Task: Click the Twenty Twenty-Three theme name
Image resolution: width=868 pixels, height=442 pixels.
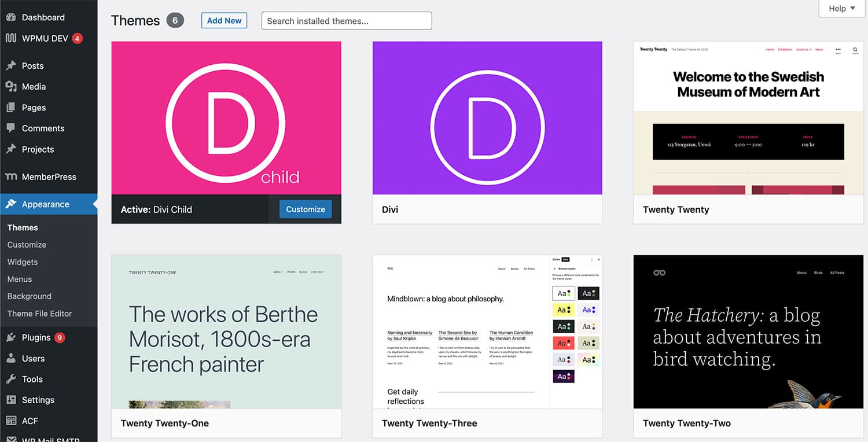Action: (x=429, y=423)
